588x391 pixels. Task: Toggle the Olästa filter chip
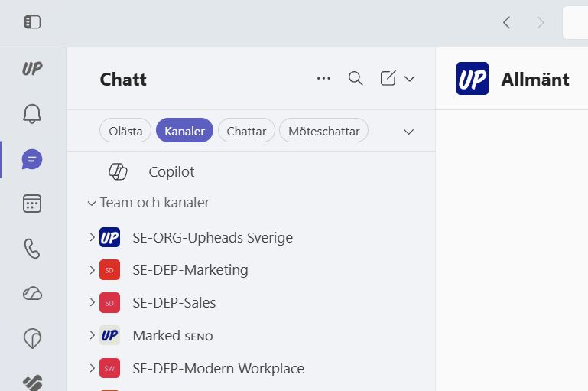(125, 131)
